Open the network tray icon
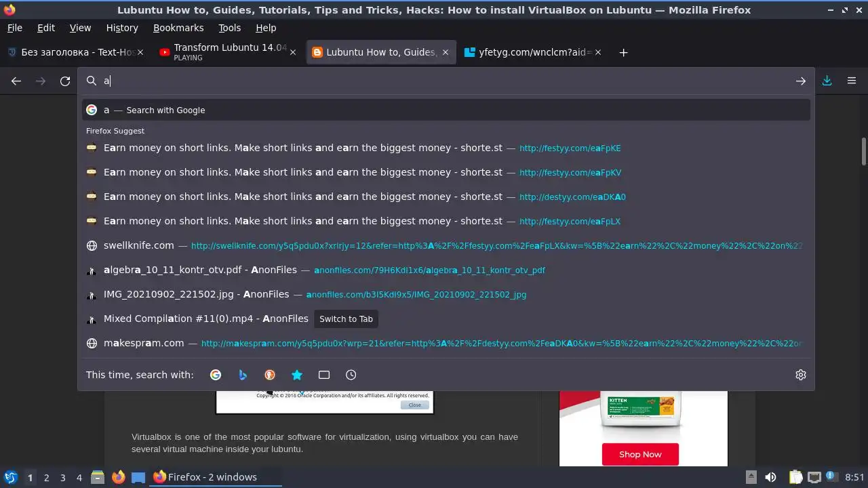868x488 pixels. pos(814,477)
